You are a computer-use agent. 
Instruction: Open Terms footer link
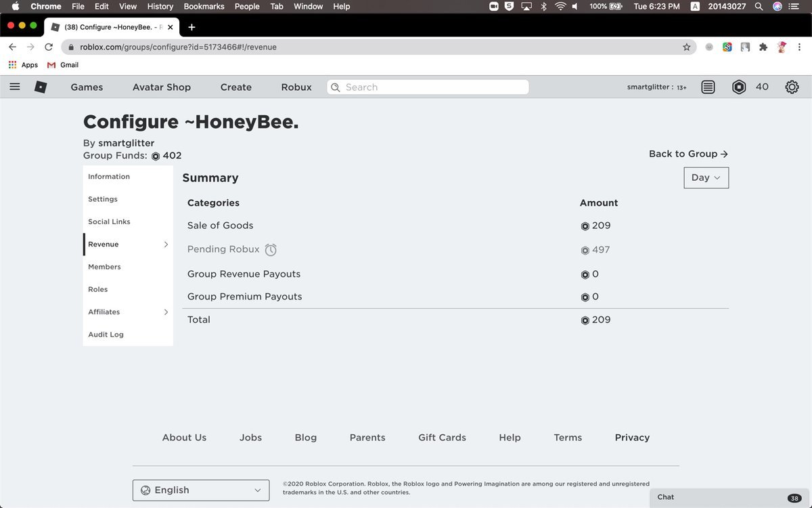[x=568, y=438]
